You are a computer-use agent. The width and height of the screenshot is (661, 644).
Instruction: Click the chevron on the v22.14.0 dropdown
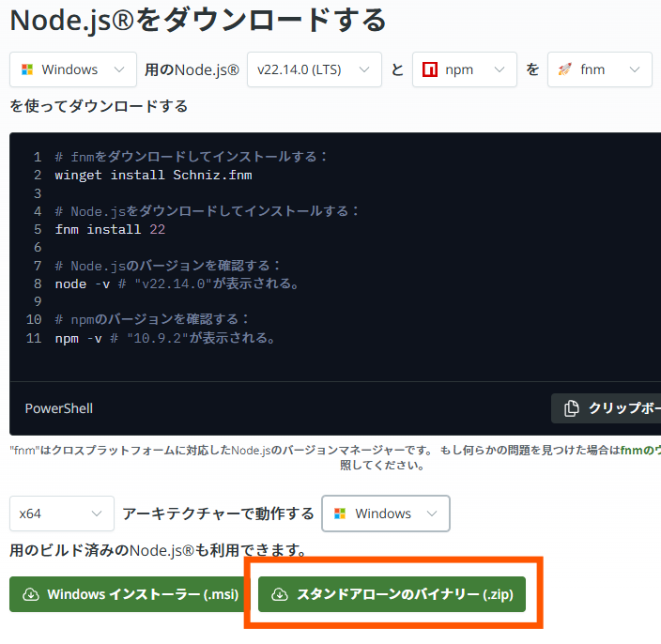click(x=364, y=69)
